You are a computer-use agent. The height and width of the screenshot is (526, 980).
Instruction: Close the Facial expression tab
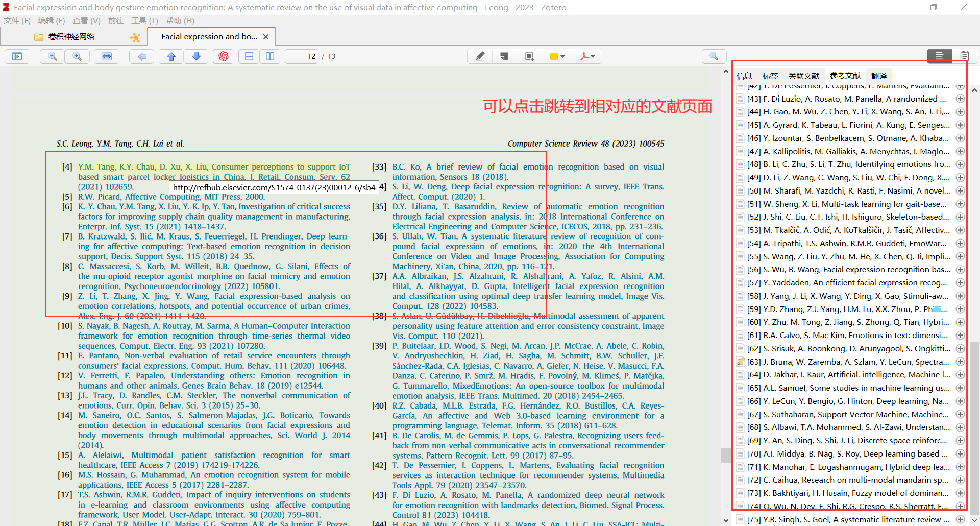coord(266,37)
